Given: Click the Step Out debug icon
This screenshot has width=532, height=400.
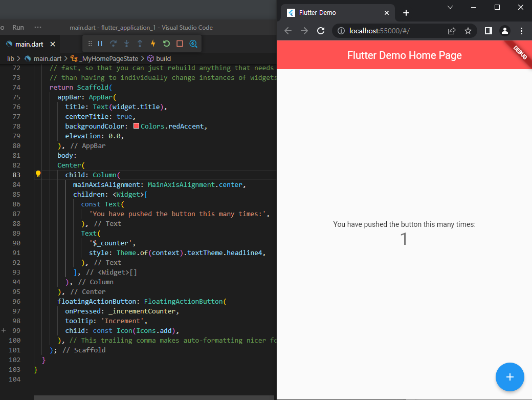Looking at the screenshot, I should [140, 44].
